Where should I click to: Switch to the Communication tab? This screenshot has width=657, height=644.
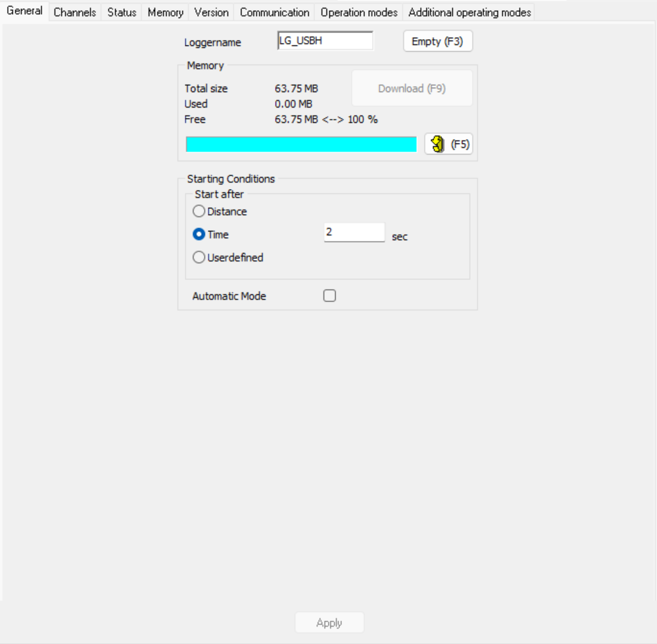[274, 12]
